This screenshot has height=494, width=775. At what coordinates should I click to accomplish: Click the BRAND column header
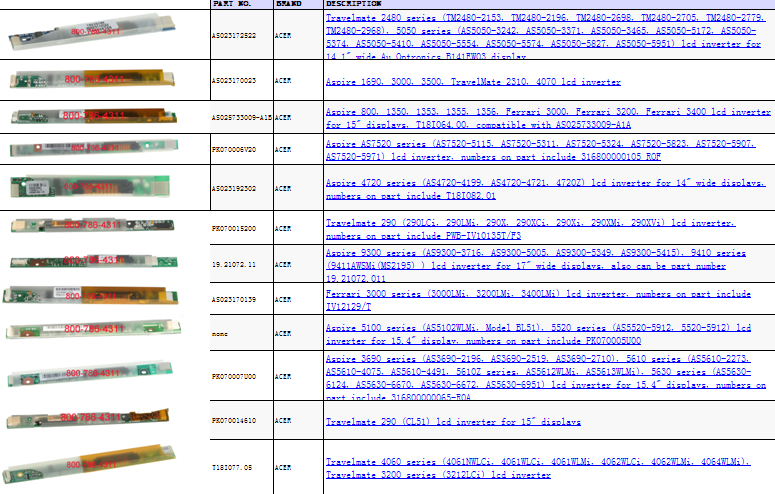pyautogui.click(x=289, y=3)
